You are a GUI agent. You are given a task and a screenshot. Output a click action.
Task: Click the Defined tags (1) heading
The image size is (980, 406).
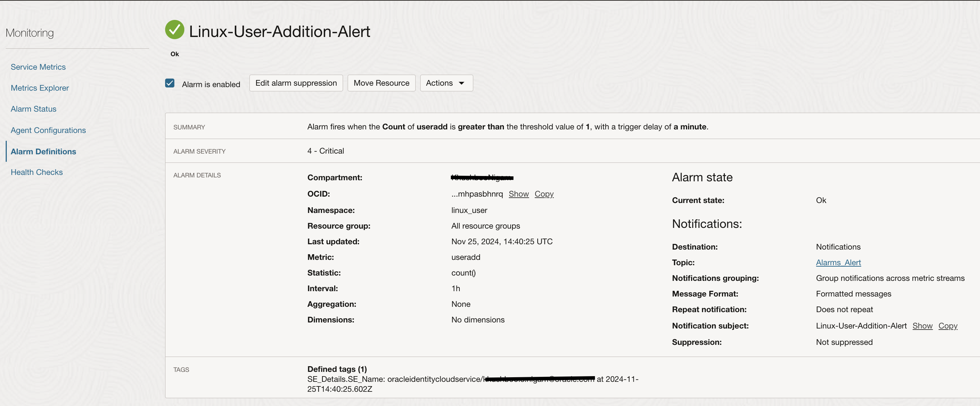[x=337, y=369]
